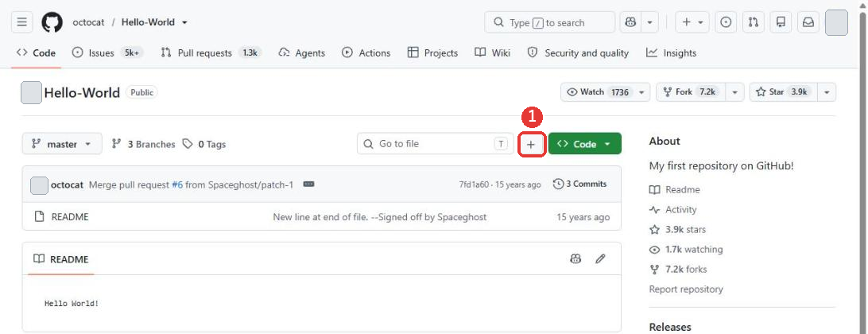Open the hamburger navigation menu
The height and width of the screenshot is (334, 868).
point(21,23)
